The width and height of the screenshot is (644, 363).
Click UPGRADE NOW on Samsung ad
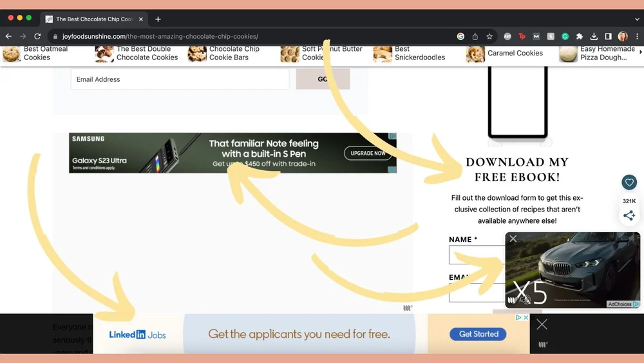coord(368,153)
